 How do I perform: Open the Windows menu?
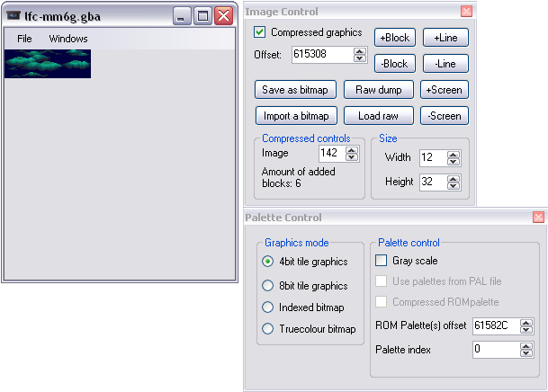(68, 39)
